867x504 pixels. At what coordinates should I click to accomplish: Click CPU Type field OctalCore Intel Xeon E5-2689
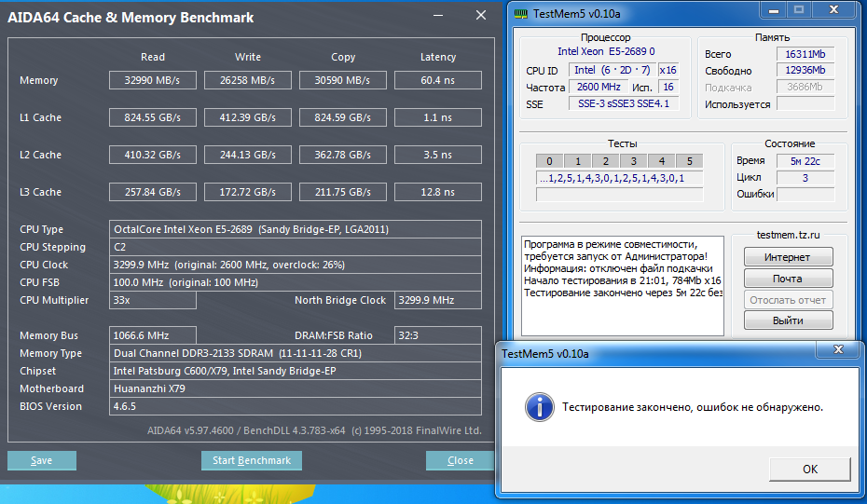click(x=296, y=229)
